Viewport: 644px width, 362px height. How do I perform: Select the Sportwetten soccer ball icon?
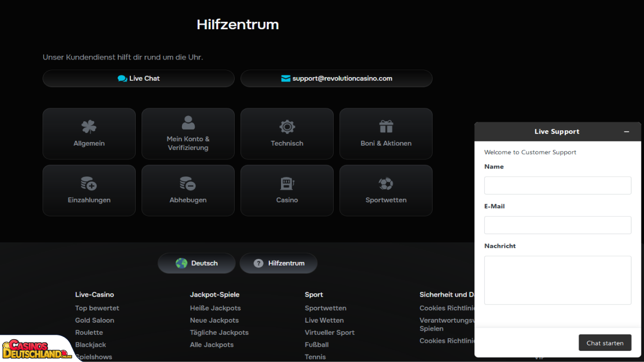(386, 183)
